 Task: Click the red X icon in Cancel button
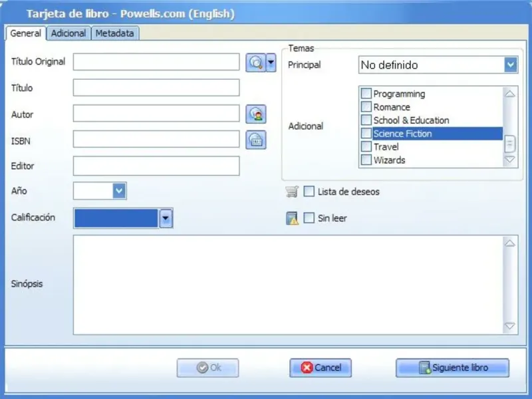tap(307, 368)
